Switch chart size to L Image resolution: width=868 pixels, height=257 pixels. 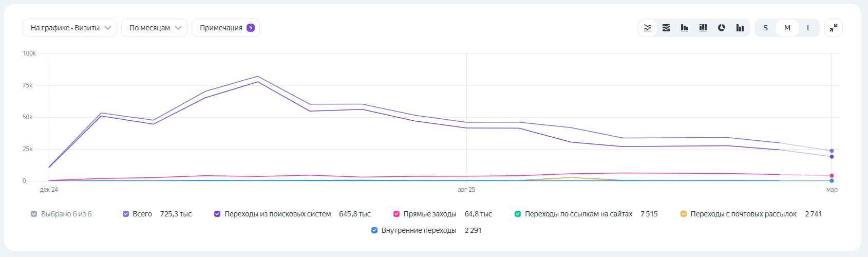tap(808, 28)
